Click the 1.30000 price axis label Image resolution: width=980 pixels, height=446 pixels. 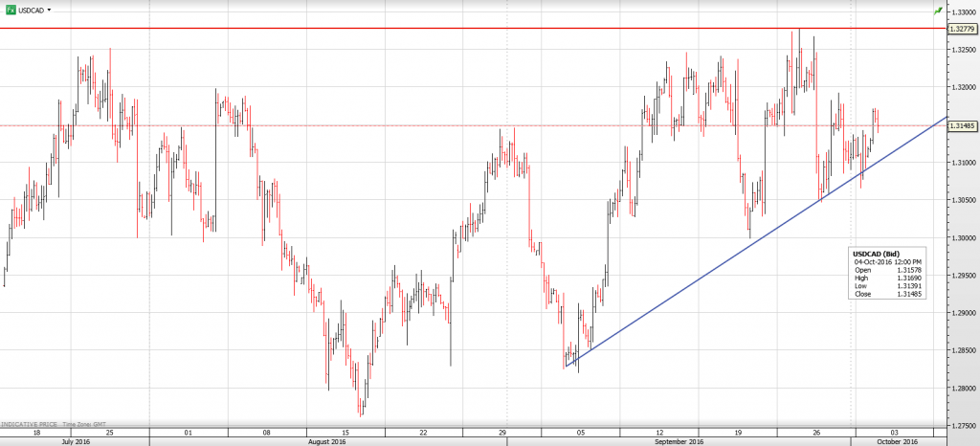coord(962,237)
